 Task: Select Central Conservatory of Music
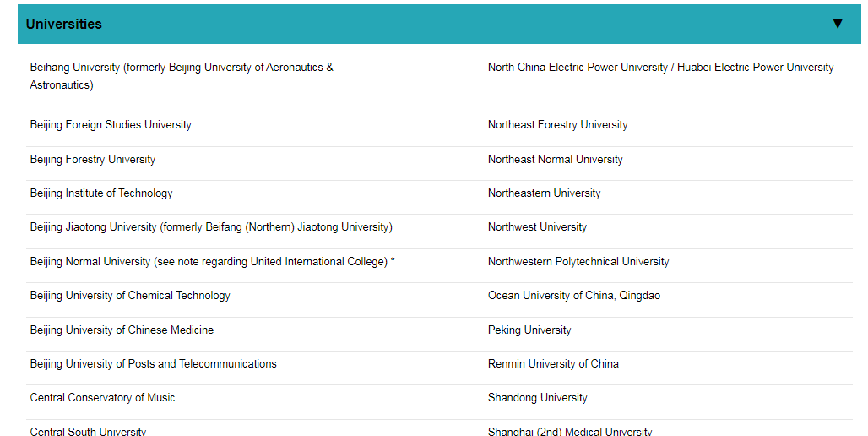pyautogui.click(x=102, y=397)
